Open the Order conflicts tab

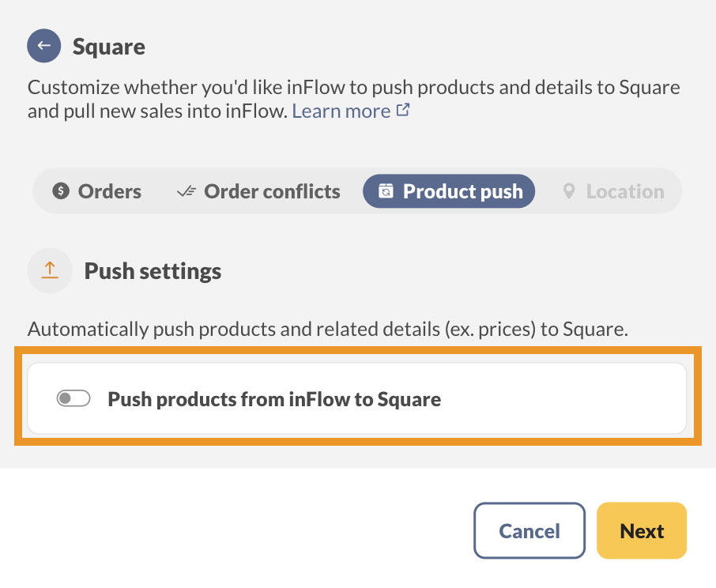coord(258,191)
